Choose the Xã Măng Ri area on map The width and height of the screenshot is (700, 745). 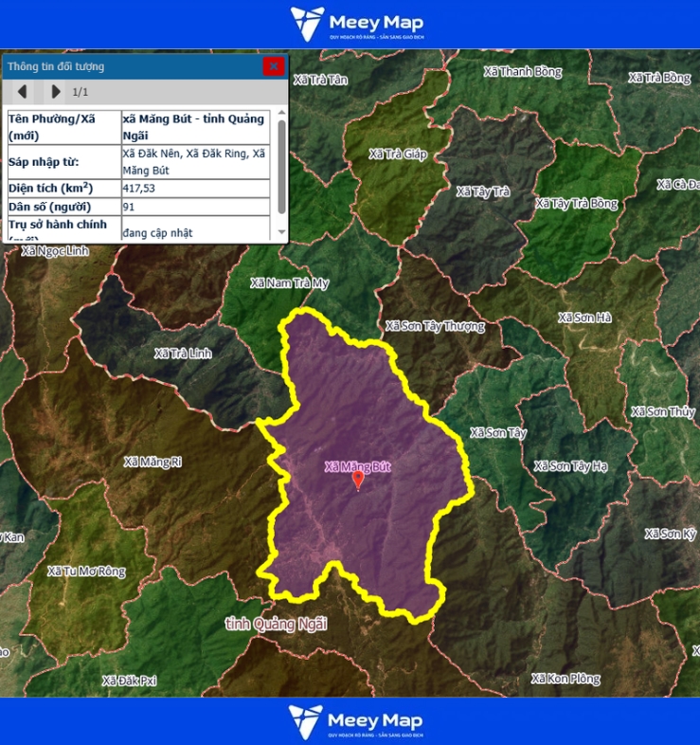point(153,463)
